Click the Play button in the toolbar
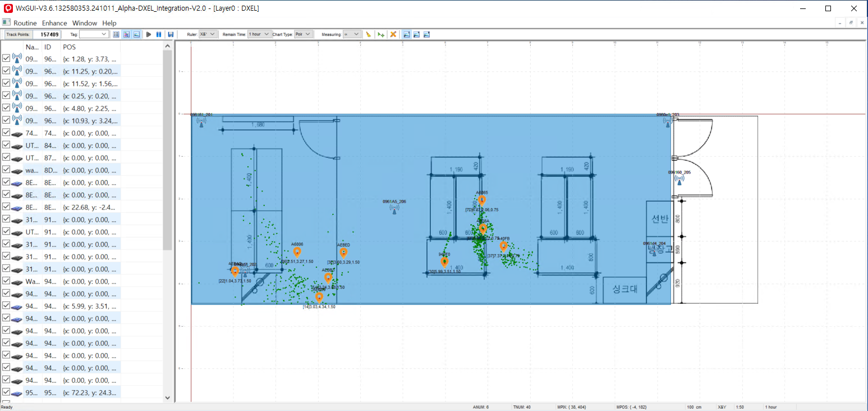This screenshot has width=868, height=411. (149, 34)
